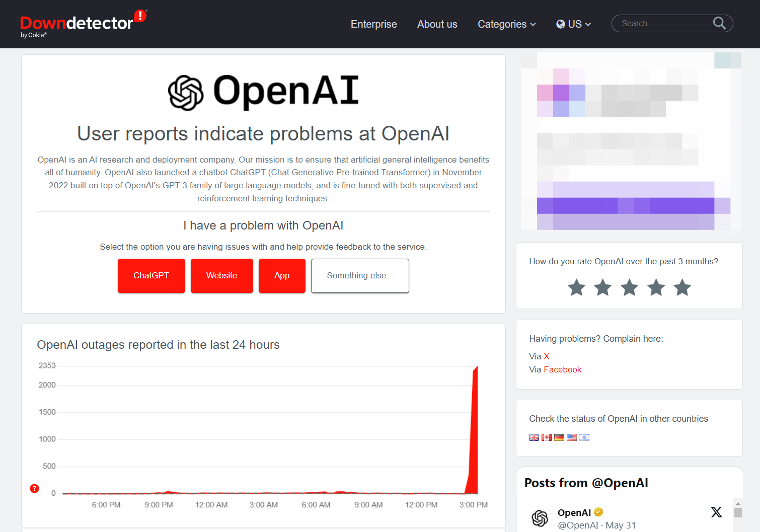760x532 pixels.
Task: Click the 6:00 PM chart axis label
Action: tap(106, 505)
